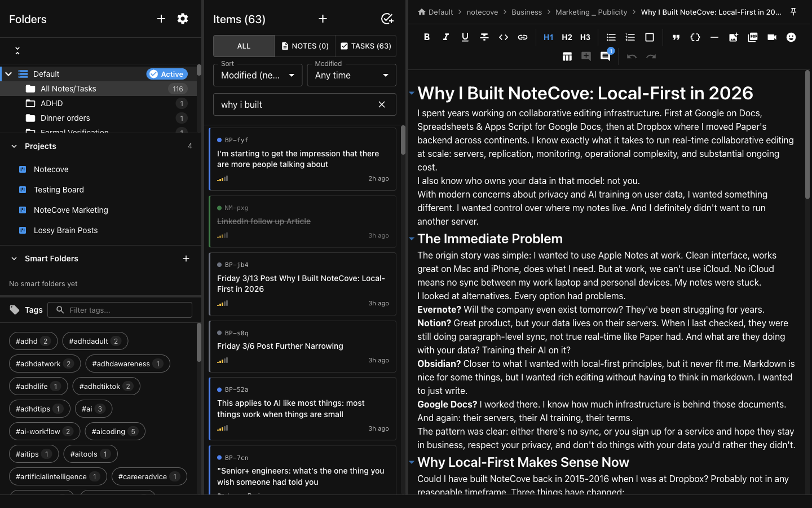This screenshot has height=508, width=812.
Task: Insert a task checkbox item
Action: click(x=650, y=37)
